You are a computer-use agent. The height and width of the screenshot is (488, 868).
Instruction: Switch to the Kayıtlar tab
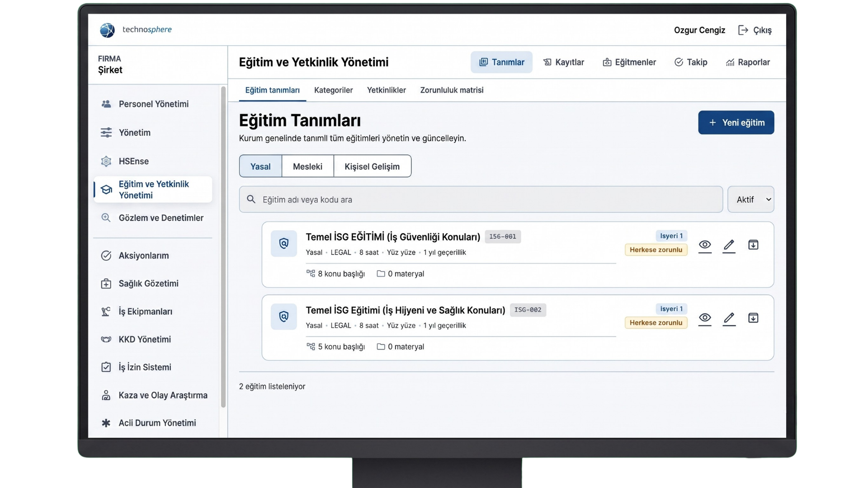pos(563,62)
